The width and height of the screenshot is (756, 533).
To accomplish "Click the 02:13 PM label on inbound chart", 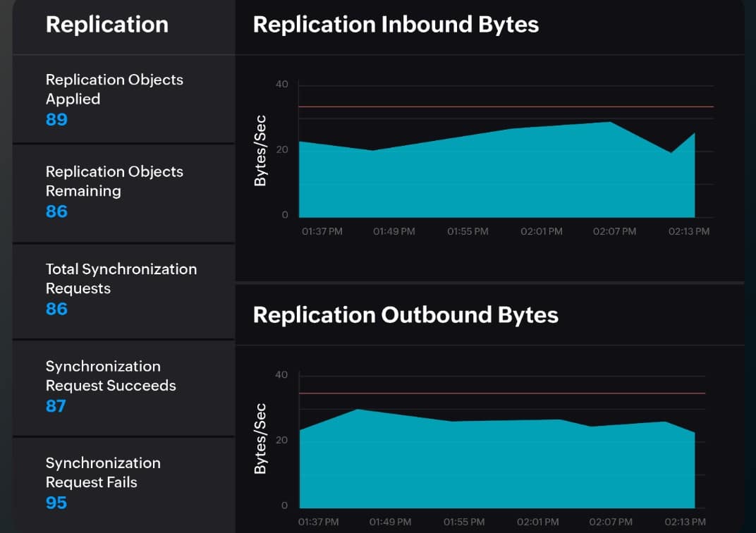I will pyautogui.click(x=688, y=231).
